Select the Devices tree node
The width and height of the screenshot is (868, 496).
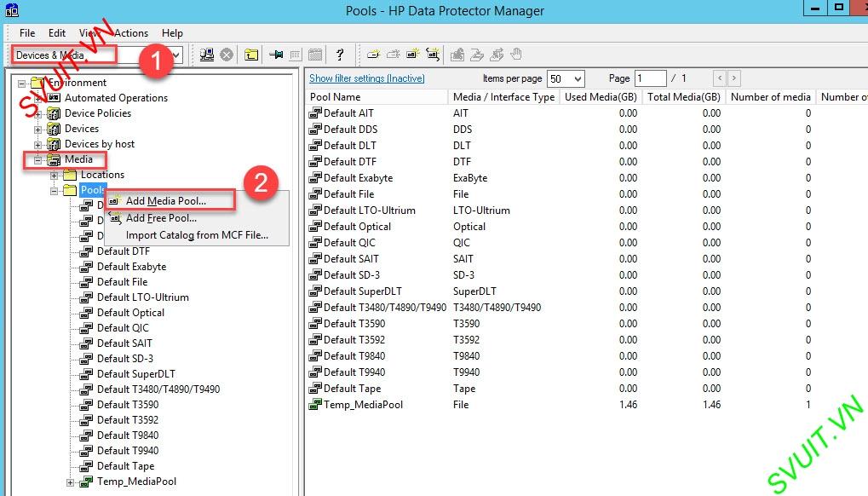tap(82, 129)
